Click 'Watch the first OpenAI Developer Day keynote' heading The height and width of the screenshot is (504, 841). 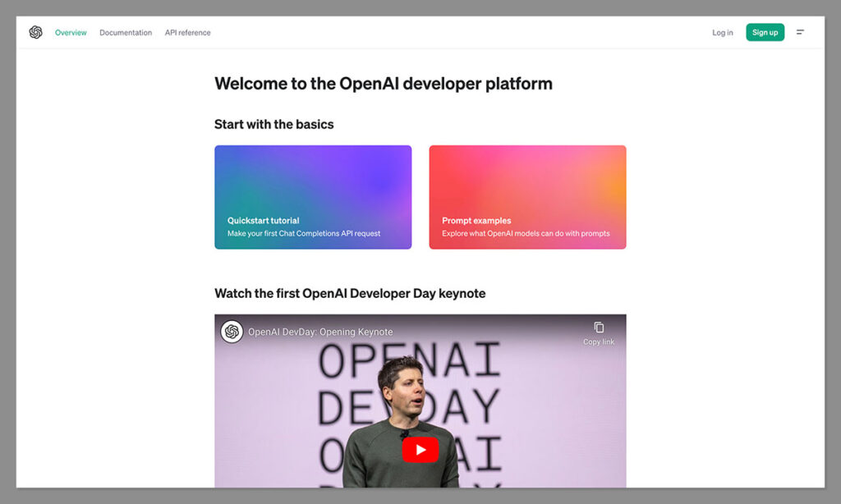pos(350,293)
